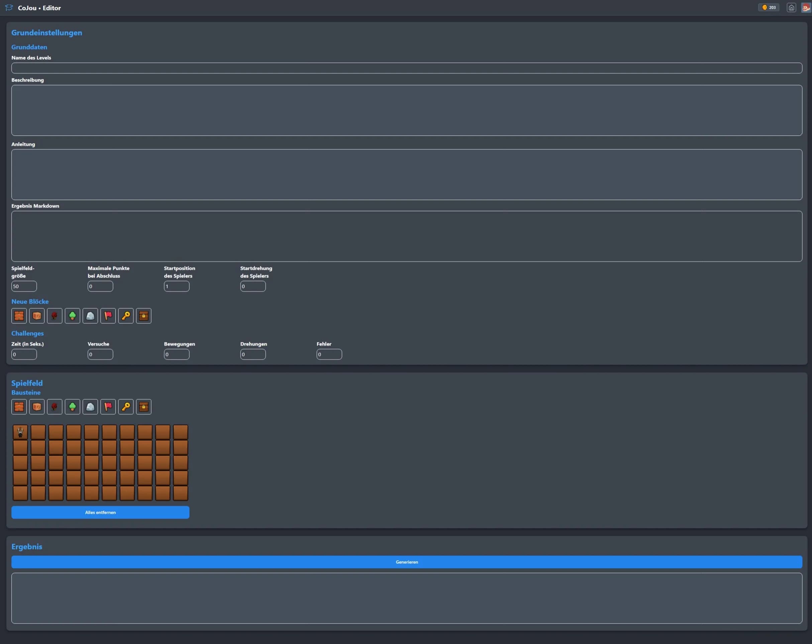Select the brick wall block under Neue Blöcke
This screenshot has width=812, height=644.
(19, 316)
